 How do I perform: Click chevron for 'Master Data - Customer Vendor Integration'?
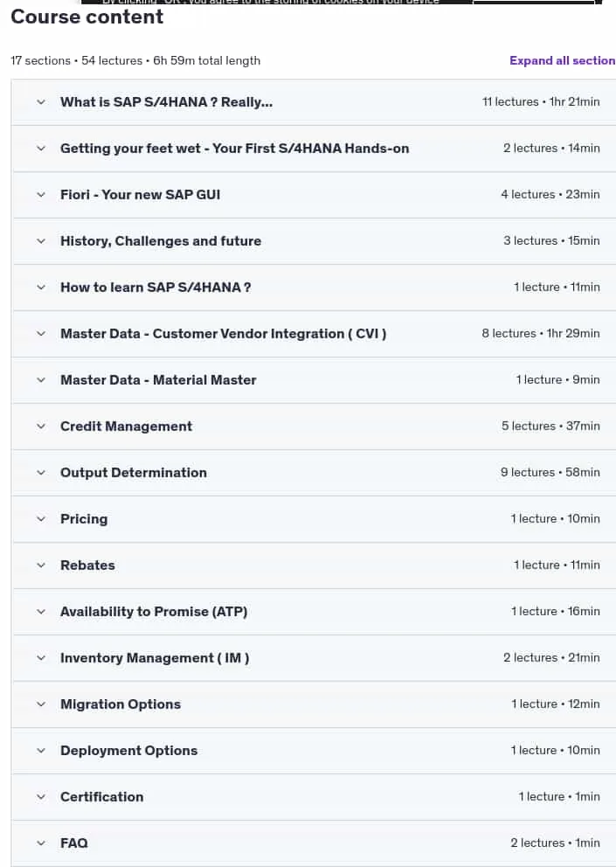(x=41, y=334)
